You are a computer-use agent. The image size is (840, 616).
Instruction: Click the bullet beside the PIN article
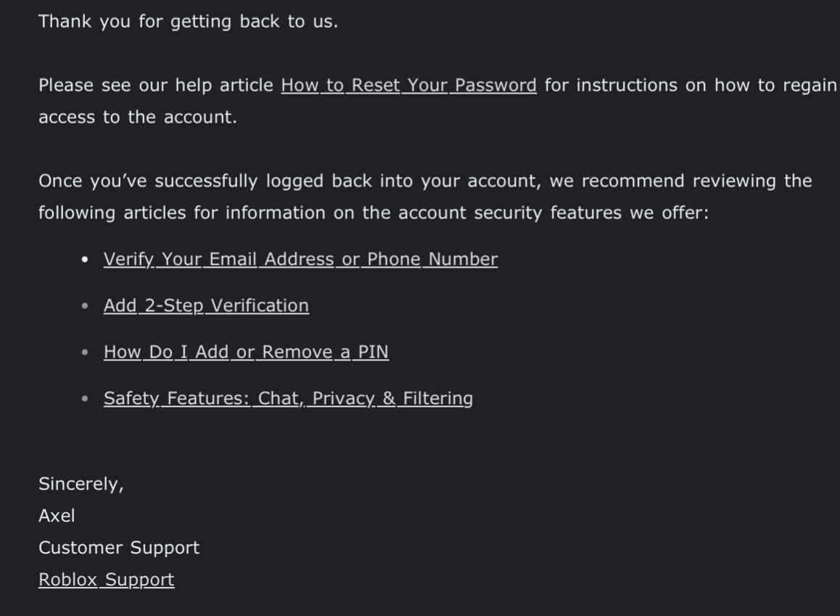(x=86, y=353)
